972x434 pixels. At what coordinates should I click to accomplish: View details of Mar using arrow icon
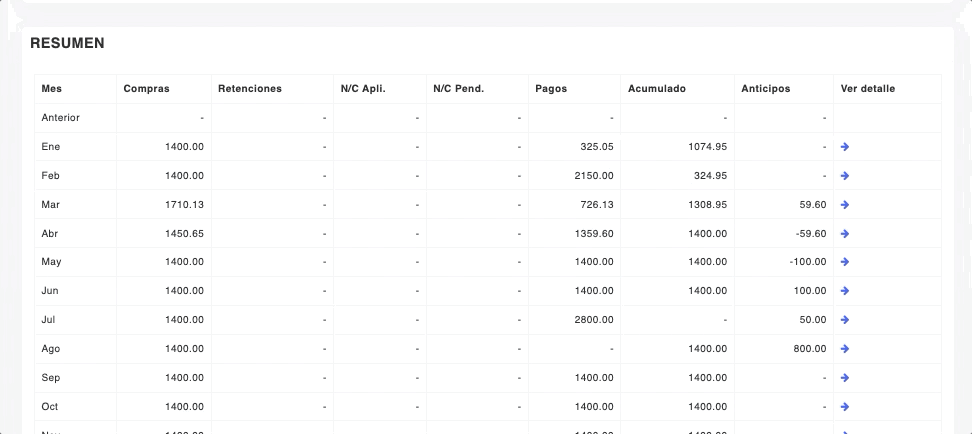[x=845, y=204]
